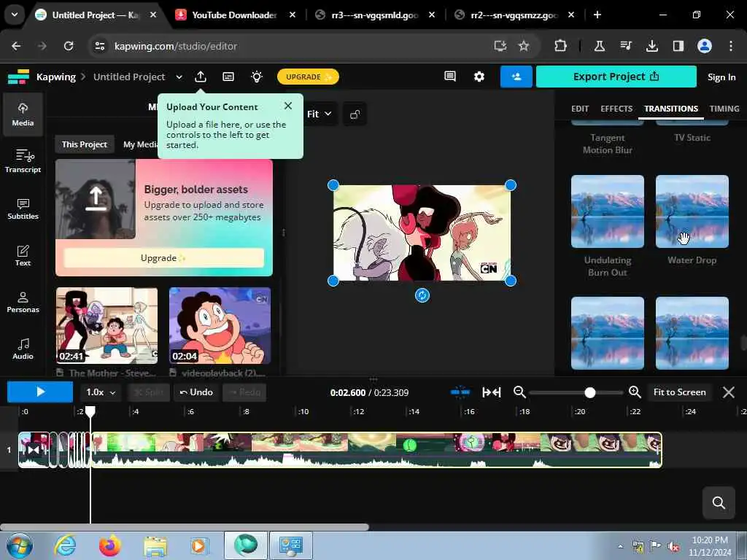Open Internet Explorer from the taskbar

pos(65,545)
